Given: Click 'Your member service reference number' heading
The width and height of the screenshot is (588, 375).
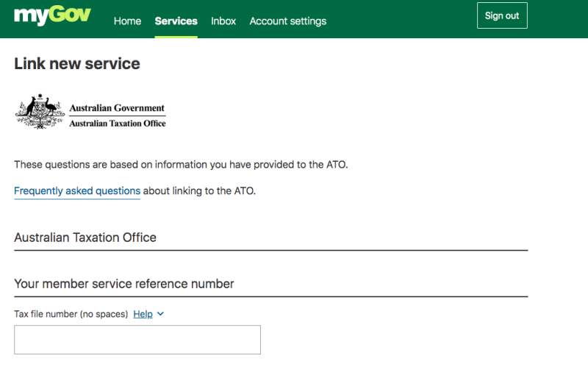Looking at the screenshot, I should pyautogui.click(x=124, y=284).
